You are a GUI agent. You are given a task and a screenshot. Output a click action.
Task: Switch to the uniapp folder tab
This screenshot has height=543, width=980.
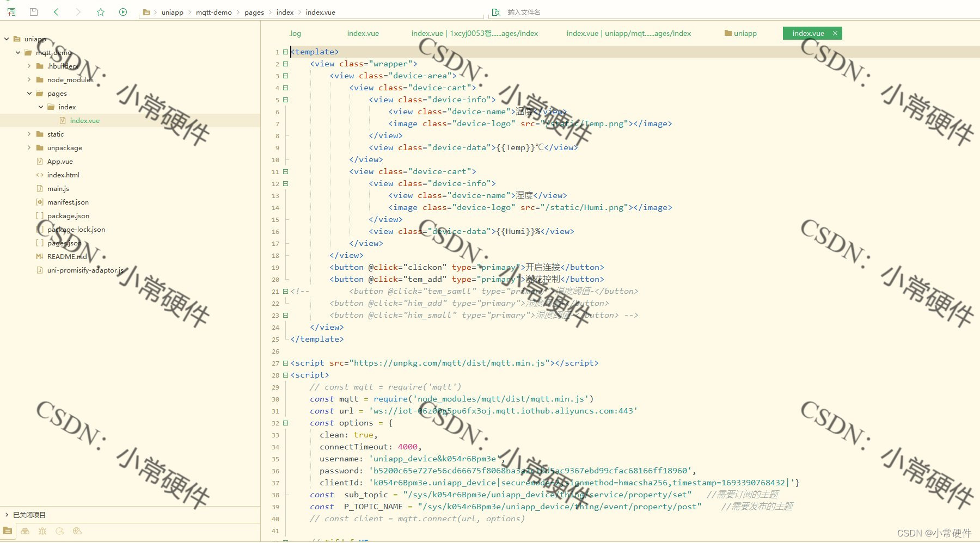coord(741,33)
